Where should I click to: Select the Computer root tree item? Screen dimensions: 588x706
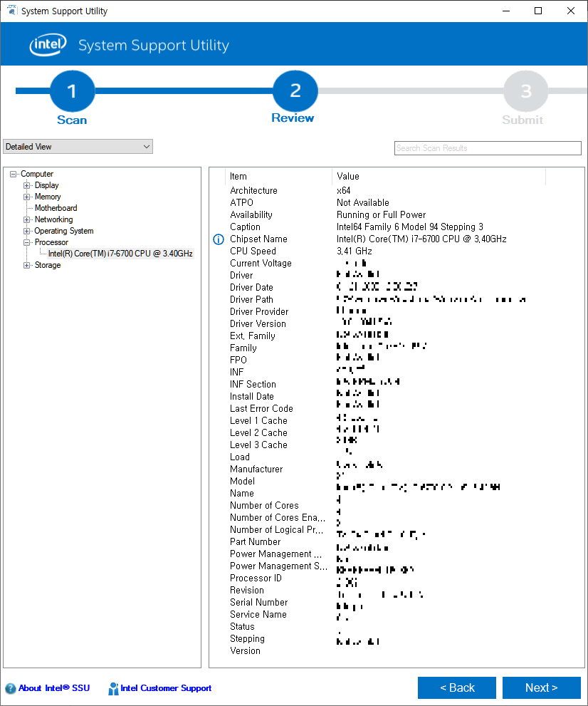pyautogui.click(x=37, y=174)
